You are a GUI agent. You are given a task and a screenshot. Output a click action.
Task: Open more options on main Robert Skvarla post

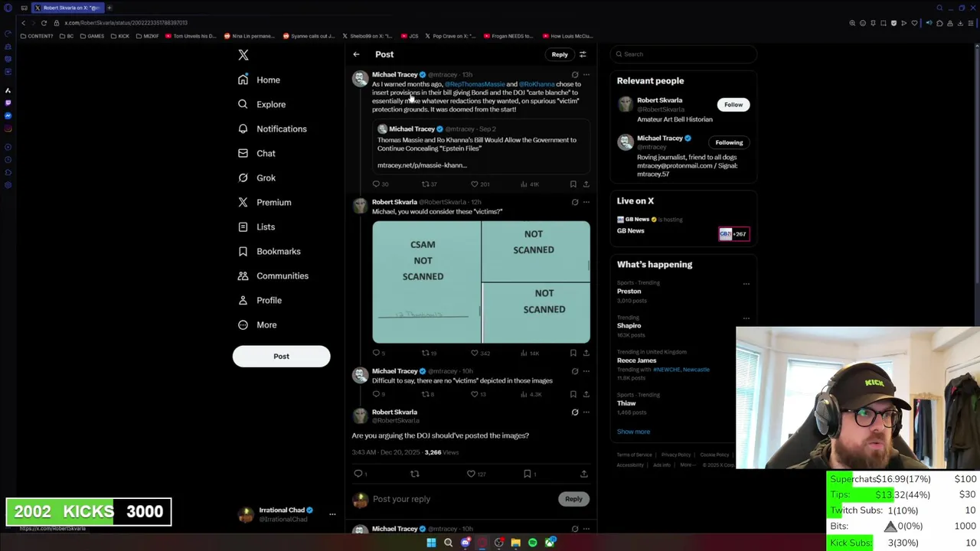click(586, 412)
